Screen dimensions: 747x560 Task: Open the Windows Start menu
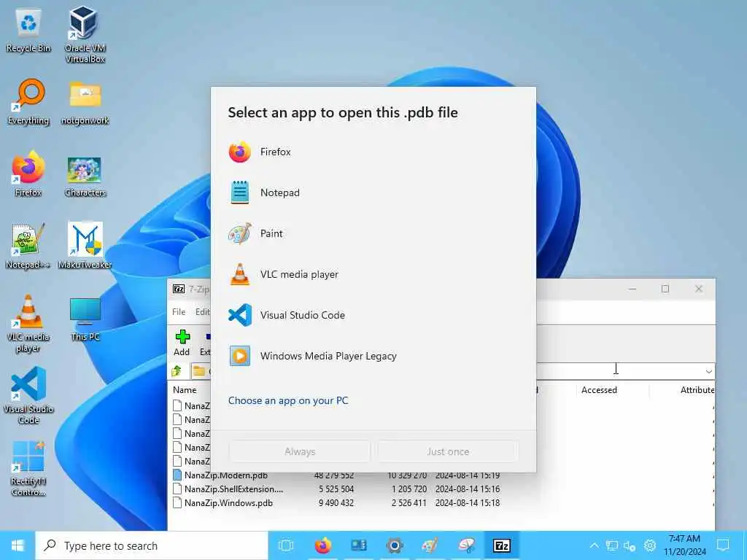[18, 545]
